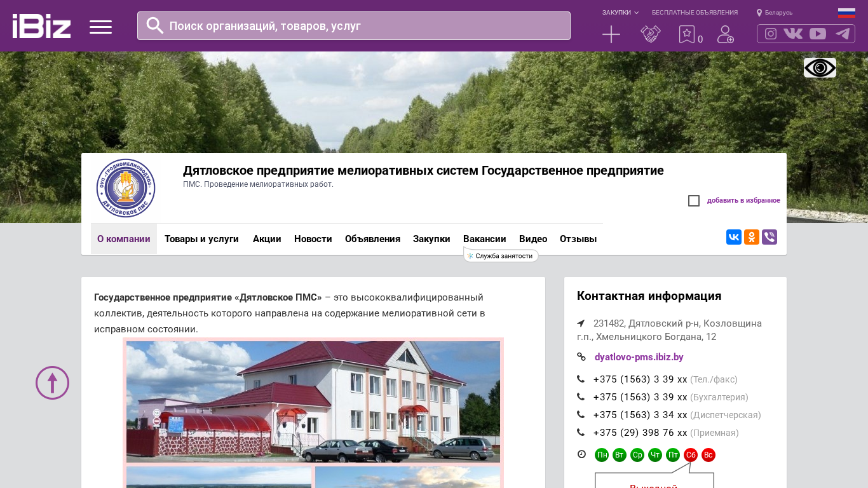Click phone icon next to Бухгалтерия
This screenshot has height=488, width=868.
581,397
